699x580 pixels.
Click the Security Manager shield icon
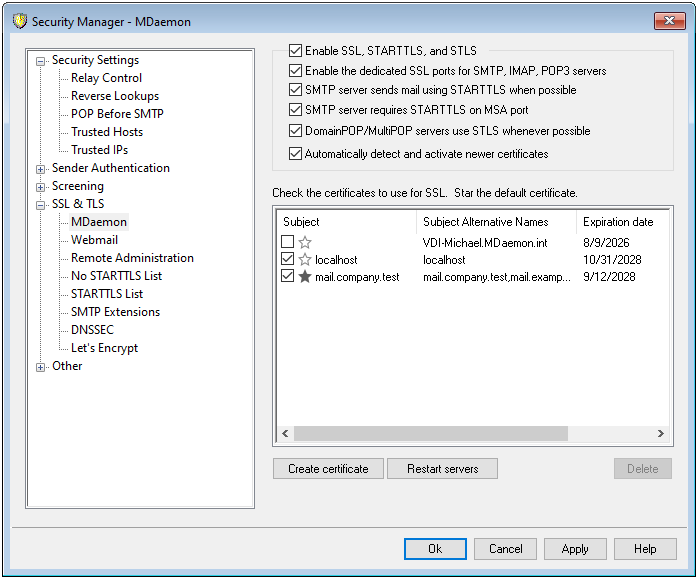tap(18, 21)
